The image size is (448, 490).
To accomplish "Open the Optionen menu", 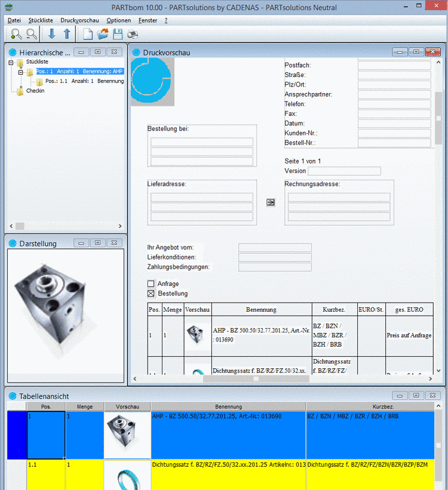I will pos(118,20).
